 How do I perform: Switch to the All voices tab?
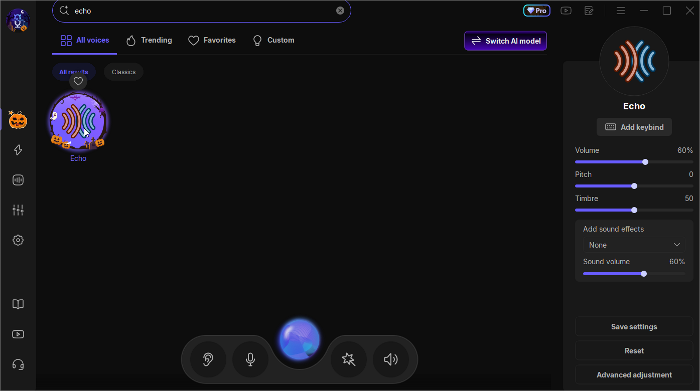[x=85, y=40]
